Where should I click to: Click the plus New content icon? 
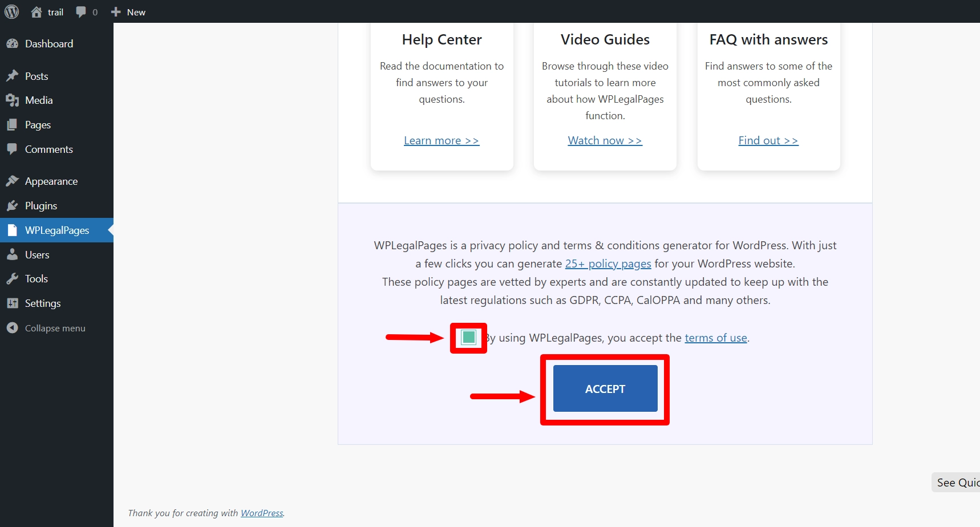coord(116,12)
